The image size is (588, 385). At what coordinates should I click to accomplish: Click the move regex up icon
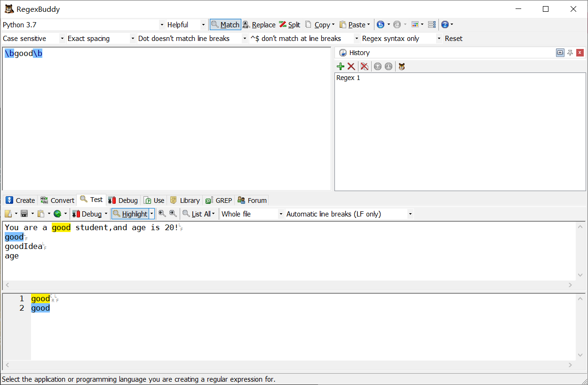click(x=378, y=66)
